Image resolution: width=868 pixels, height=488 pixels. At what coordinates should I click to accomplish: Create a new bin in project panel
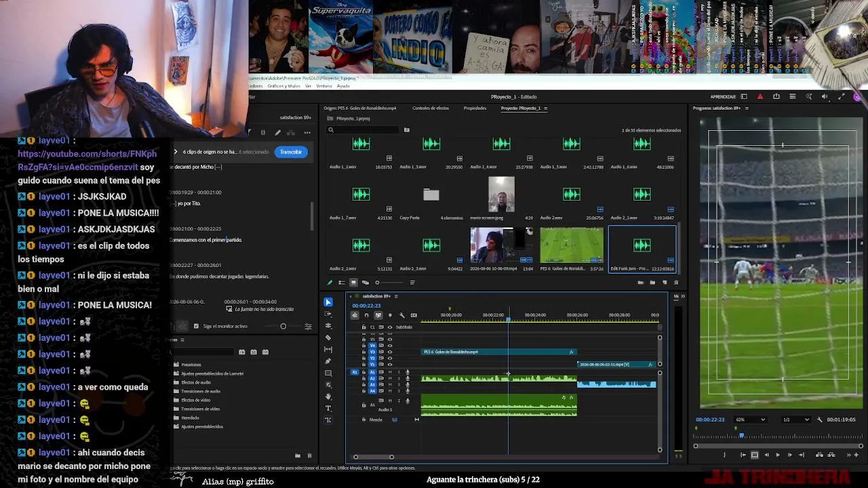653,283
